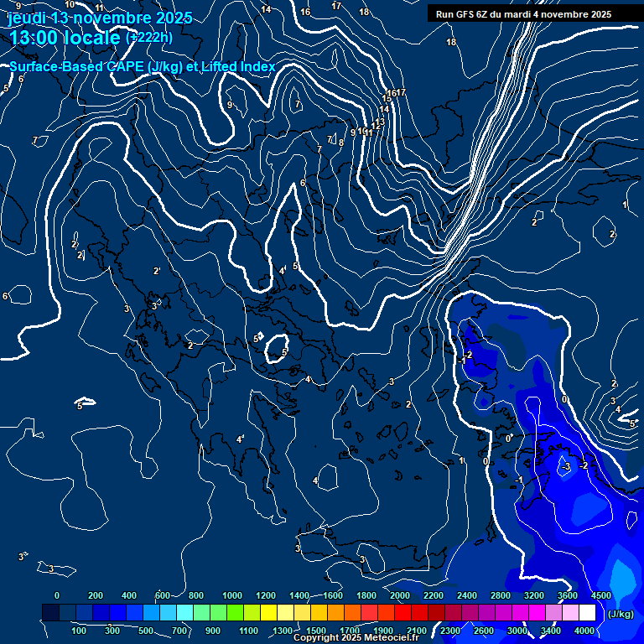Click the '(+222h)' forecast offset text
644x644 pixels.
(149, 38)
